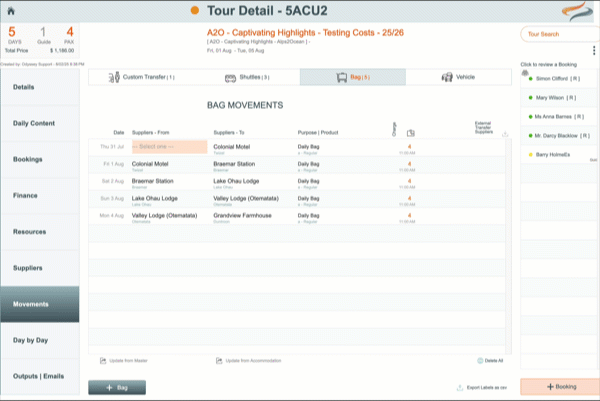Click the bag movements table scrollbar
The width and height of the screenshot is (600, 401).
click(509, 246)
